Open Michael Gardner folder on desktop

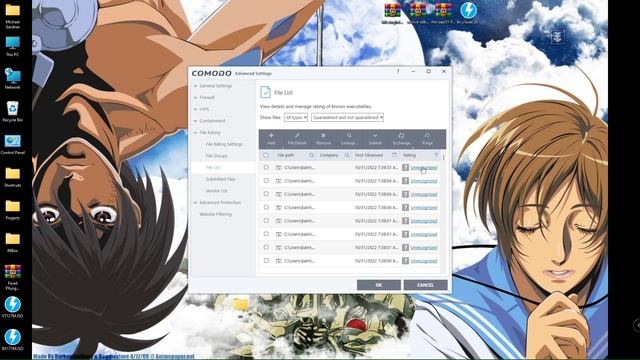pos(13,16)
